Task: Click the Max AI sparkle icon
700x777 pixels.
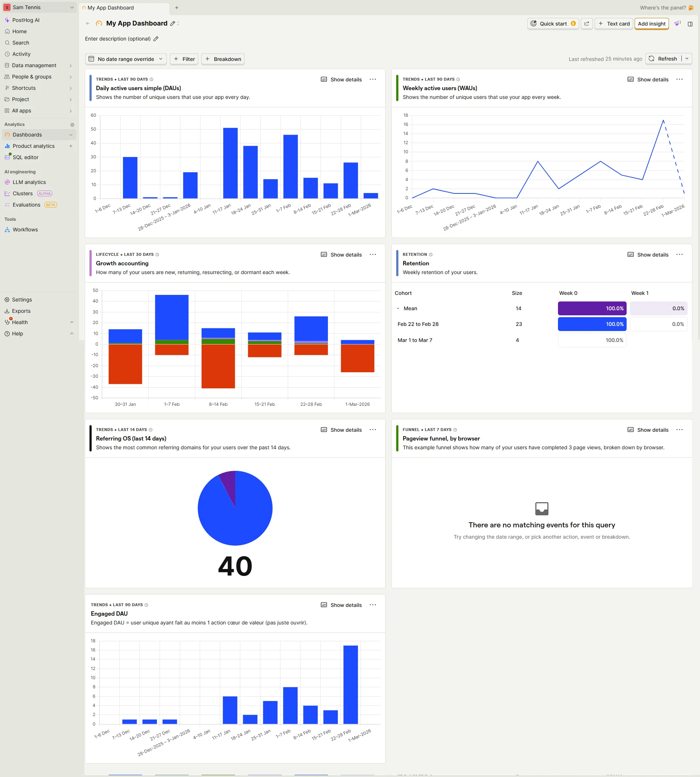Action: tap(677, 23)
